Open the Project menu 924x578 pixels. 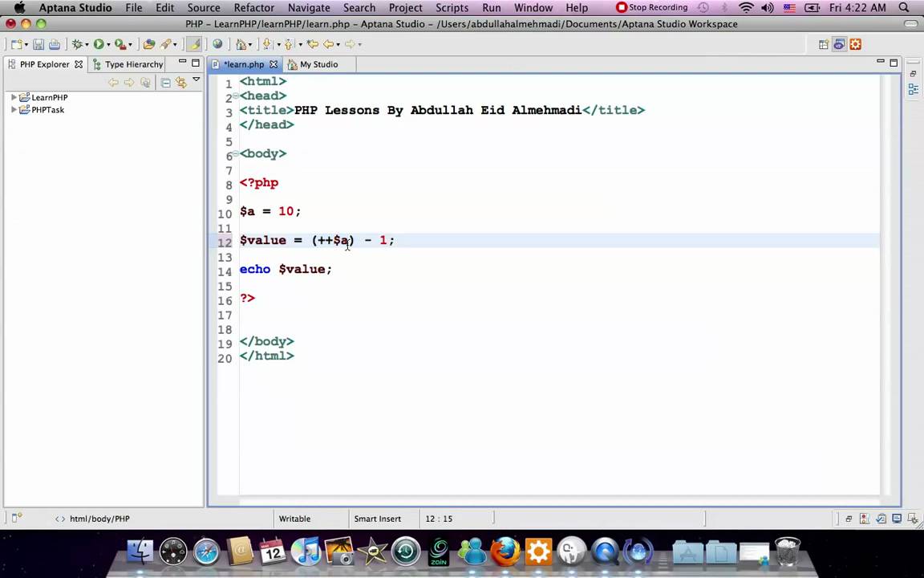point(405,8)
